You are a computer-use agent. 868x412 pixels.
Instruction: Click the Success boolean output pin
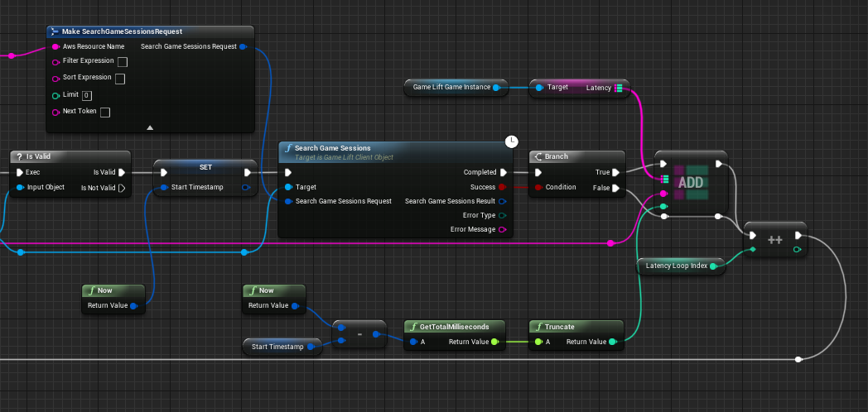tap(502, 187)
